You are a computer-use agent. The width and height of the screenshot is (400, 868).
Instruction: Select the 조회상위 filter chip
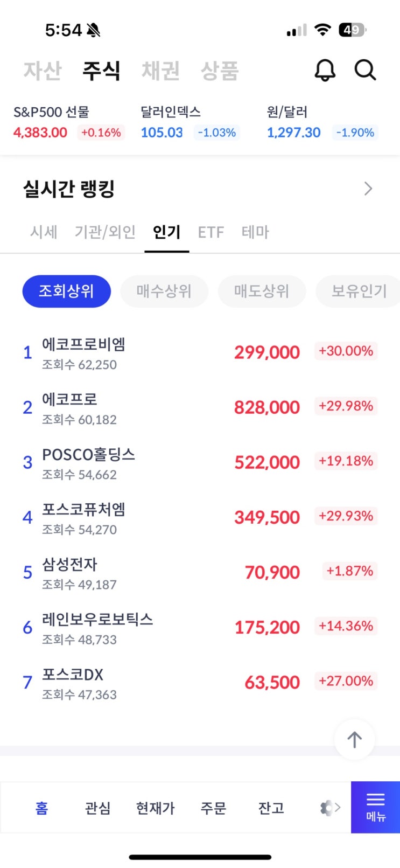point(67,291)
